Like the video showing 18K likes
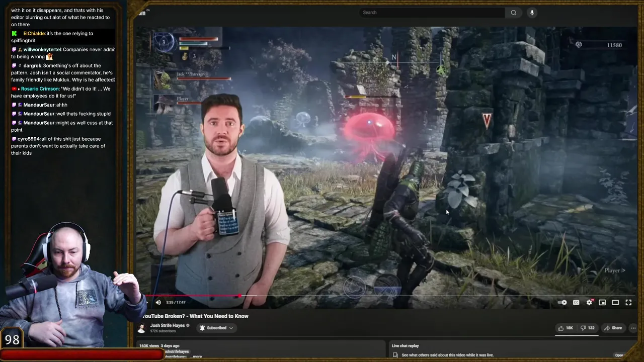This screenshot has width=644, height=362. [566, 328]
